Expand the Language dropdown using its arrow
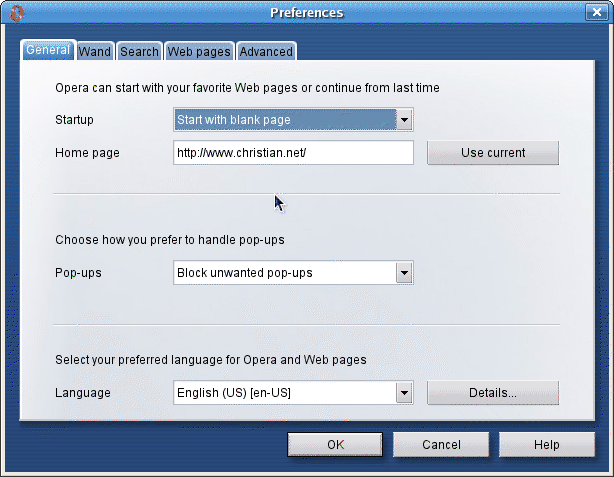Image resolution: width=614 pixels, height=477 pixels. click(404, 393)
